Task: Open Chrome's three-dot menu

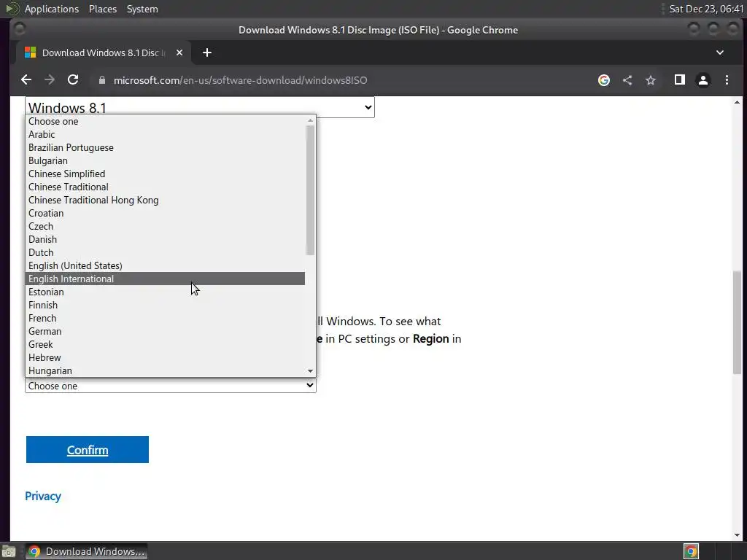Action: click(727, 80)
